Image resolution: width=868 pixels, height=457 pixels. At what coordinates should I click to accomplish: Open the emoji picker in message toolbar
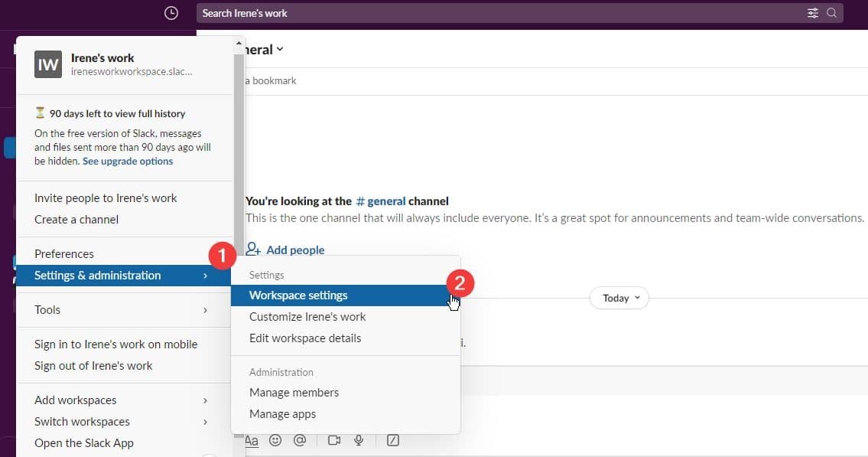pos(275,440)
